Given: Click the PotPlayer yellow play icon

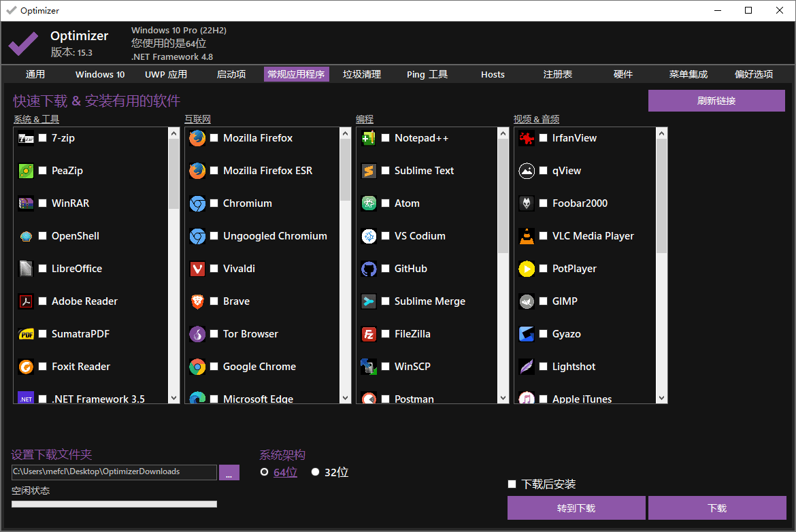Looking at the screenshot, I should coord(527,269).
